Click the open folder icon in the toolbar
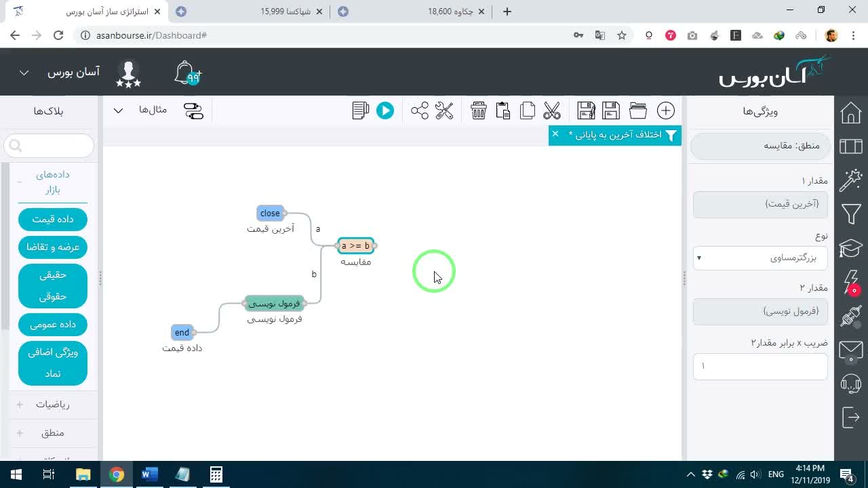This screenshot has width=868, height=488. 638,110
